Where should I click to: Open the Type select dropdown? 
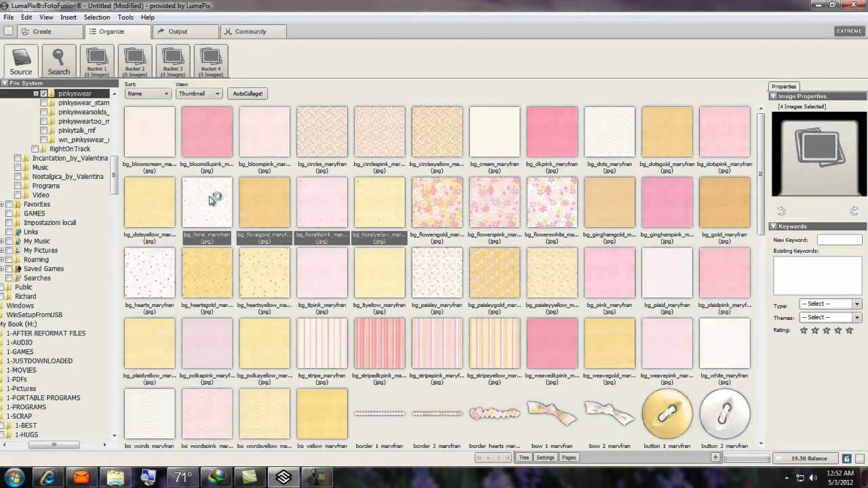(830, 304)
